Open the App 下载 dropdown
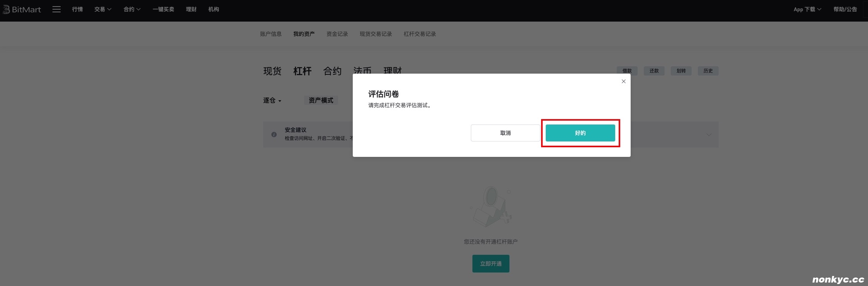 click(x=807, y=9)
